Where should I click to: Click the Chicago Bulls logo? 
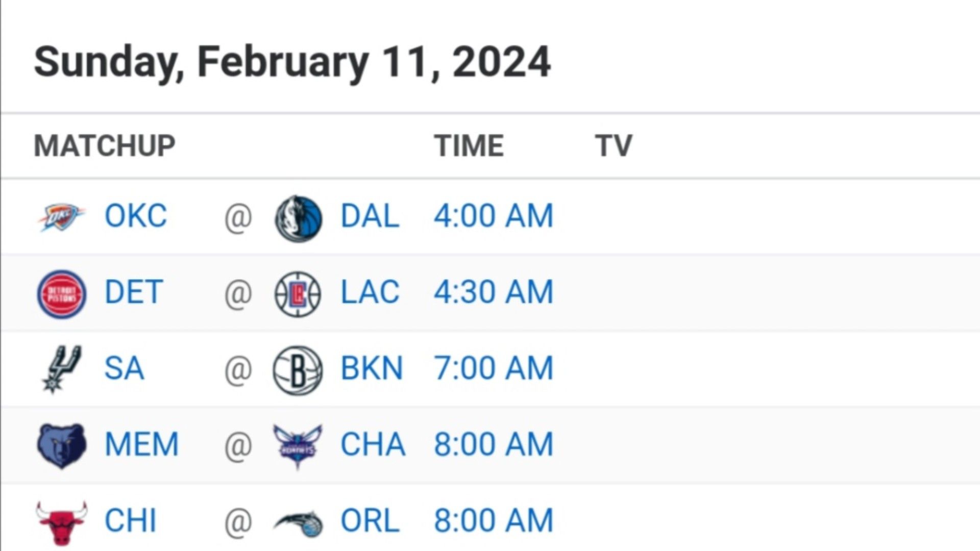coord(62,522)
